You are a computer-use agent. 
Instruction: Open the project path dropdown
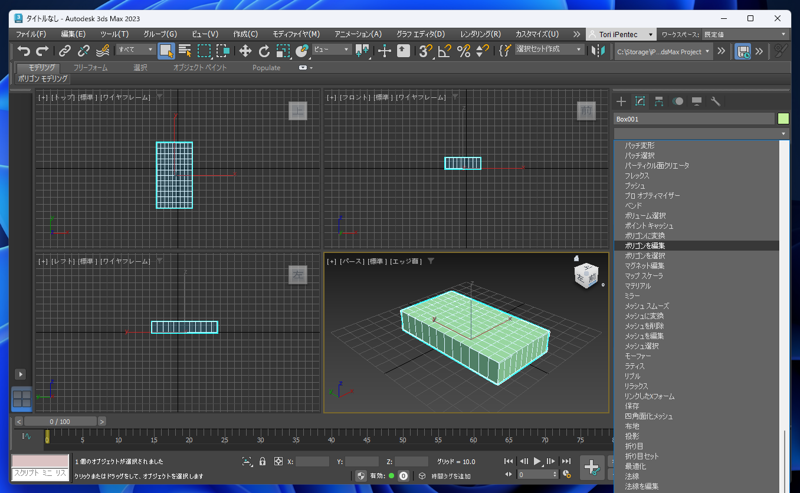(663, 52)
